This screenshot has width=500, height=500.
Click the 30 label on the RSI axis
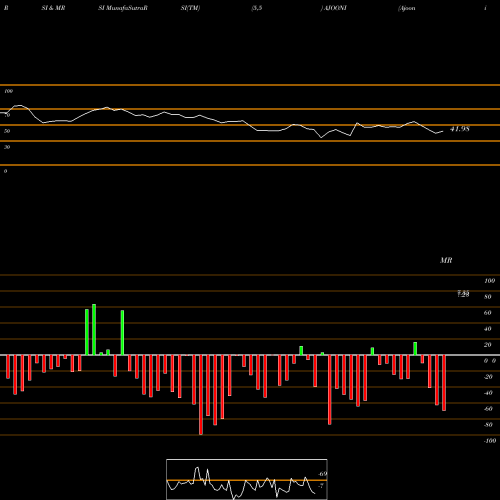[7, 147]
